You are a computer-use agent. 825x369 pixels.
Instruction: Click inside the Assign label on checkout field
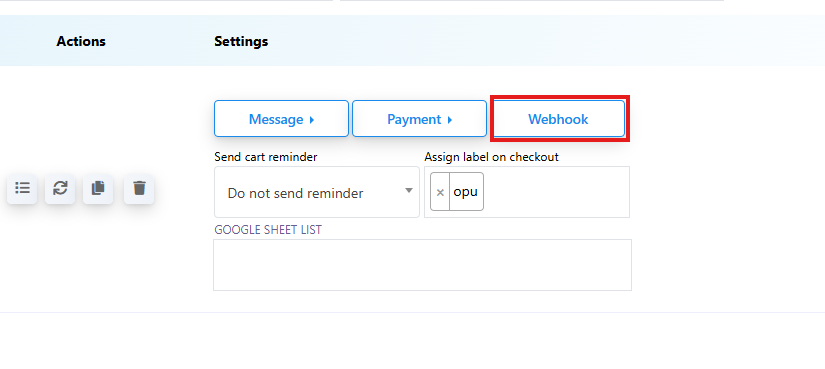(x=555, y=192)
